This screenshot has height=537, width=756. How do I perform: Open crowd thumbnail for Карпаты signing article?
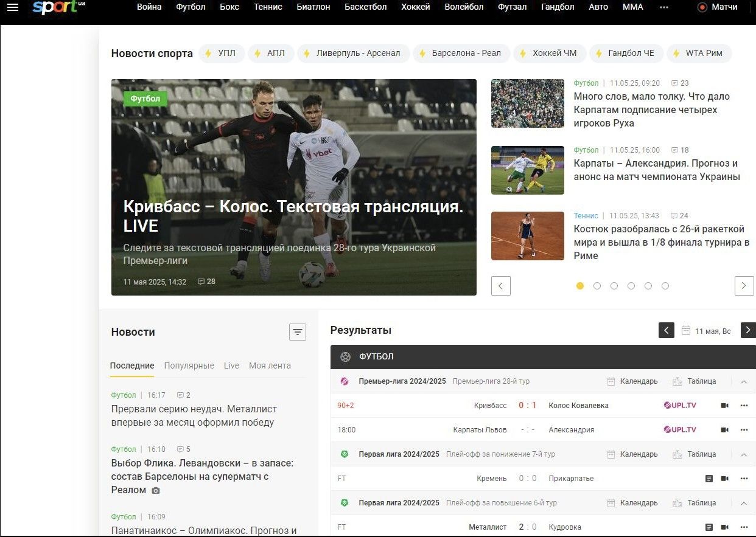pyautogui.click(x=528, y=103)
